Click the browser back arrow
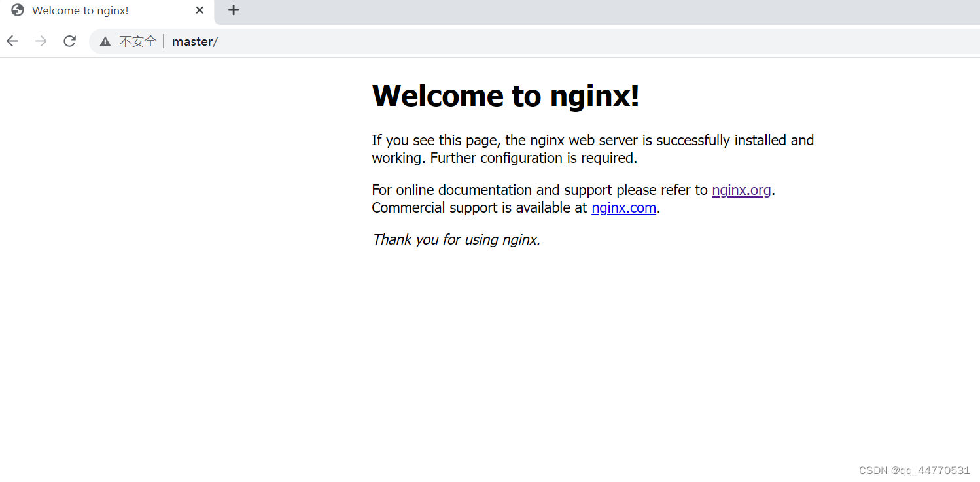 (x=12, y=41)
